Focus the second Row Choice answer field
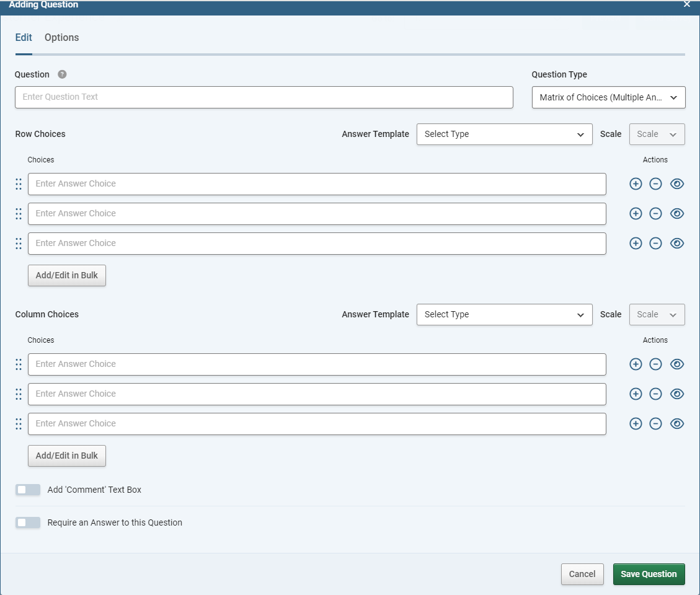This screenshot has height=595, width=700. [x=317, y=214]
